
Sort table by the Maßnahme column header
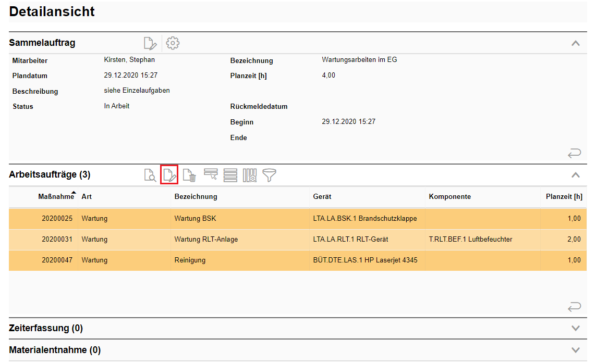coord(56,197)
